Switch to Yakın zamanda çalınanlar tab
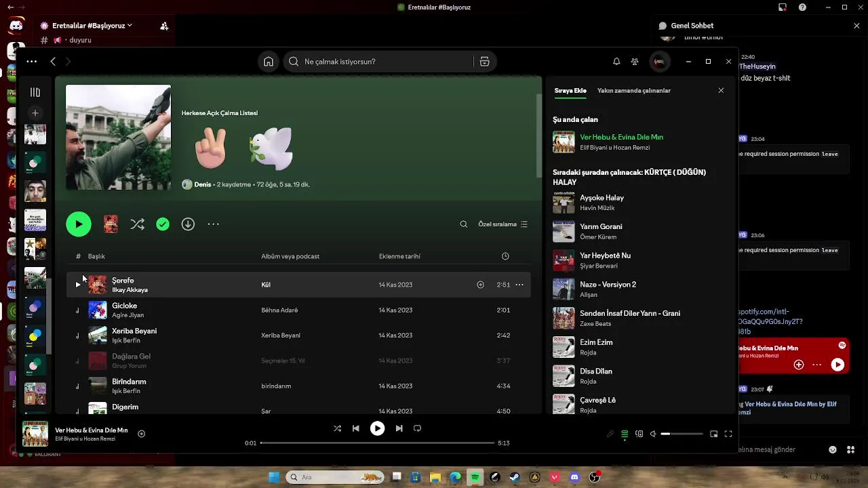This screenshot has height=488, width=868. click(x=634, y=91)
